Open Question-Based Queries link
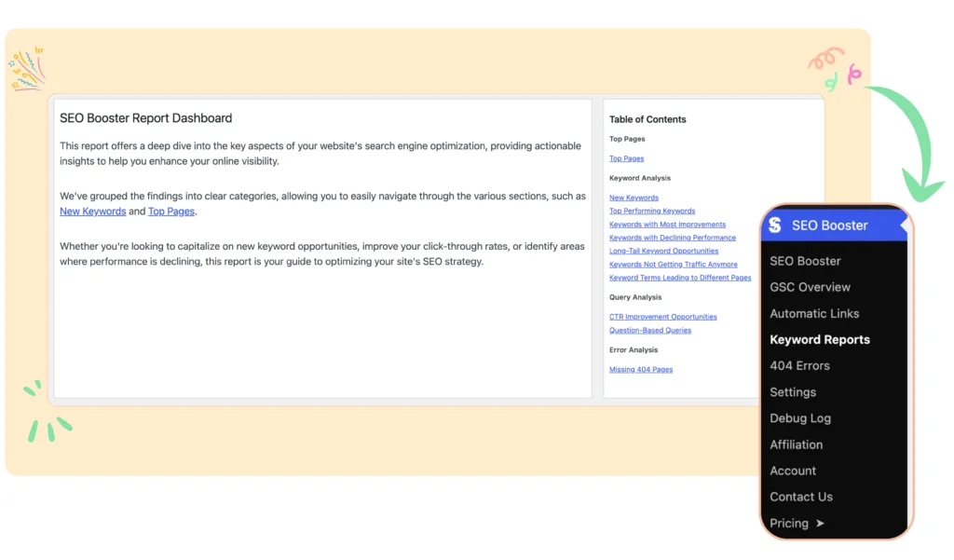This screenshot has height=560, width=954. tap(649, 331)
